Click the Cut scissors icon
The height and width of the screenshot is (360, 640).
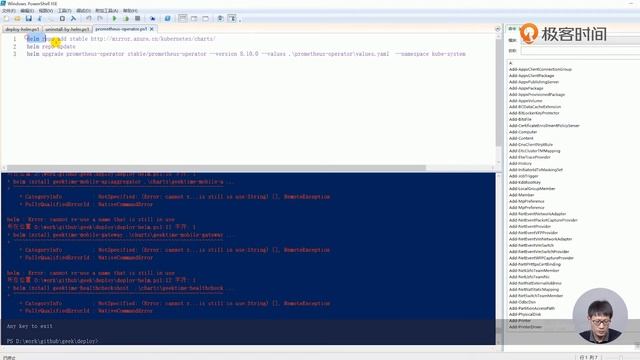pos(40,18)
